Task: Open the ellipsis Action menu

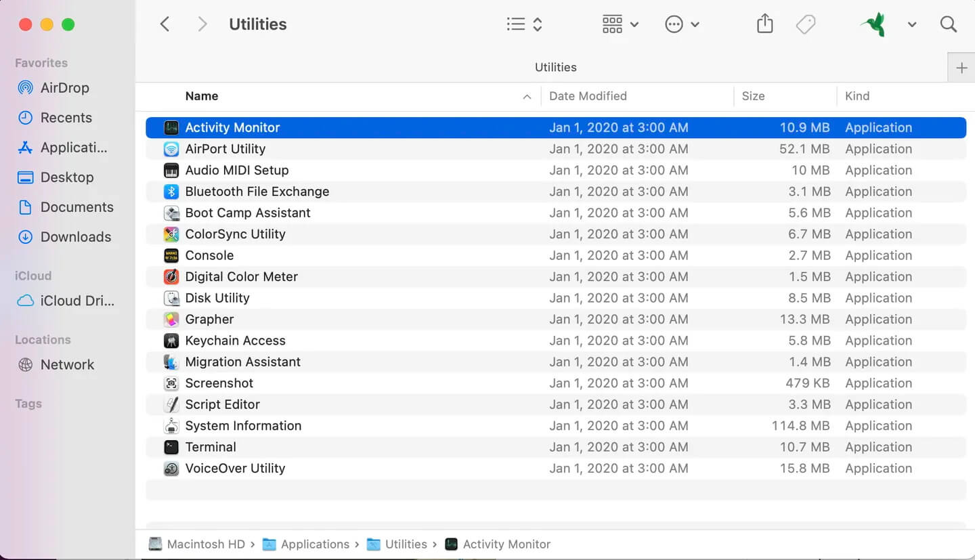Action: 682,24
